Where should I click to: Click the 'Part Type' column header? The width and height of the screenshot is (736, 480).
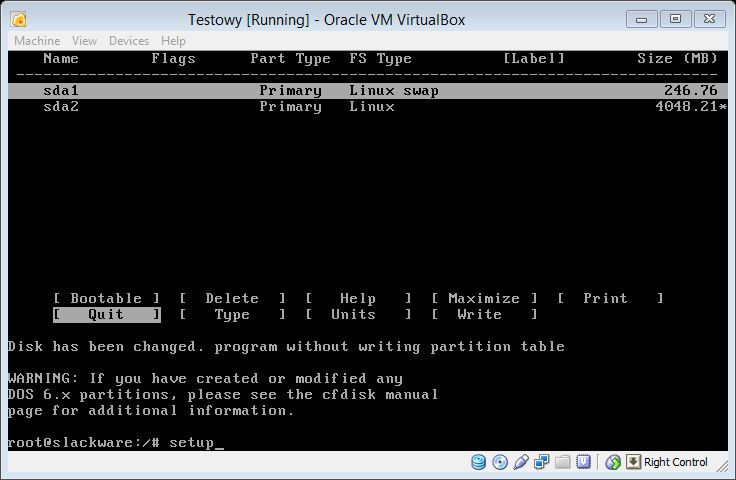pos(291,59)
